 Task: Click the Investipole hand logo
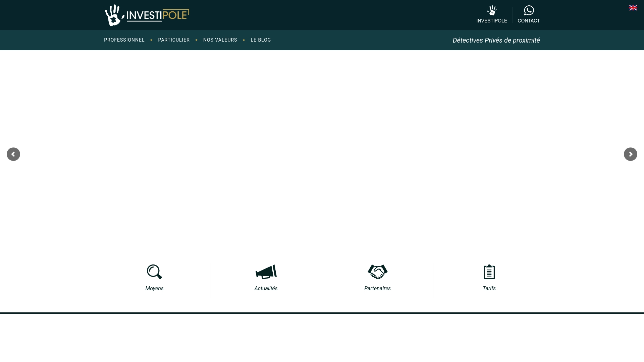pos(147,15)
